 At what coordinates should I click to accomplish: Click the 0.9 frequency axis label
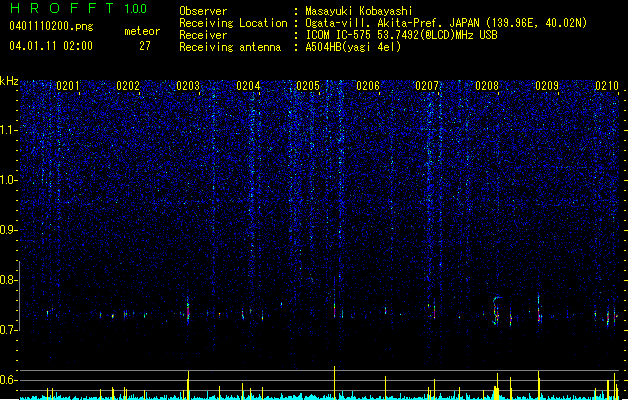[x=9, y=230]
